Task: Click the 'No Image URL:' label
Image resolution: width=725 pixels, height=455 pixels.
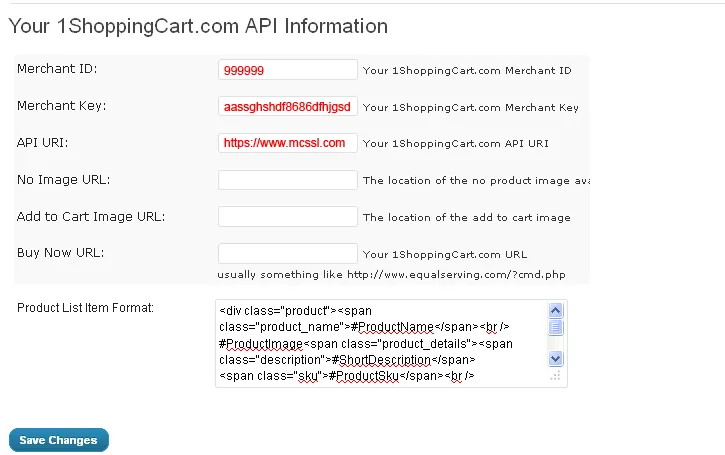Action: pos(64,179)
